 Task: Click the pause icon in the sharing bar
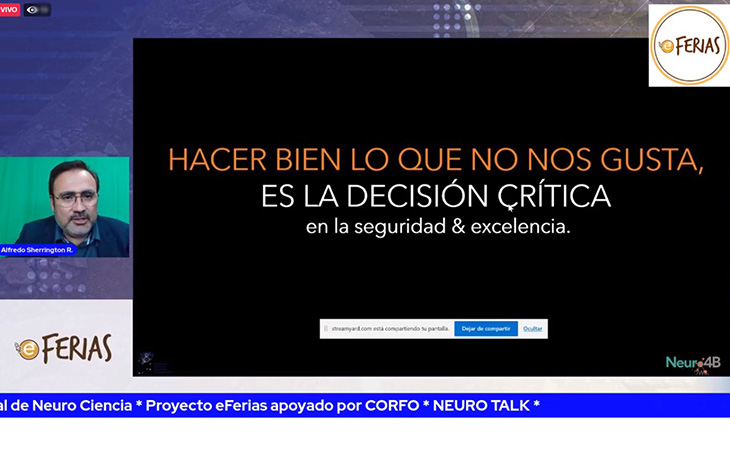pos(326,328)
